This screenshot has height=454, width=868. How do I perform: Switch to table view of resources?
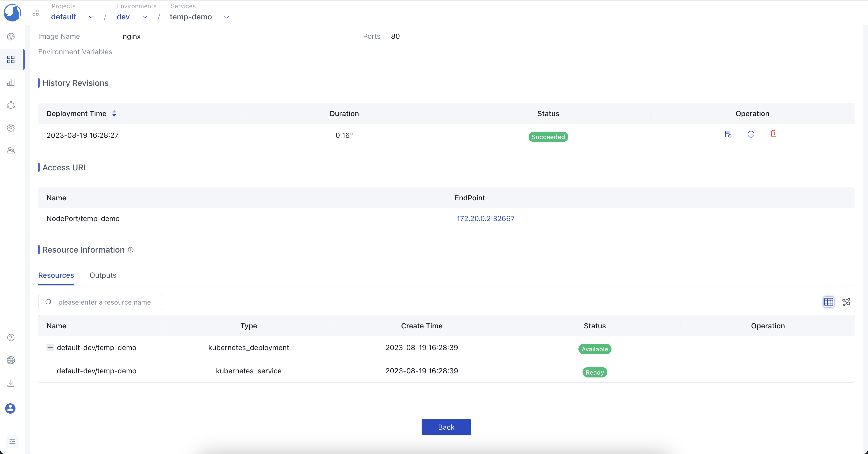[x=828, y=302]
